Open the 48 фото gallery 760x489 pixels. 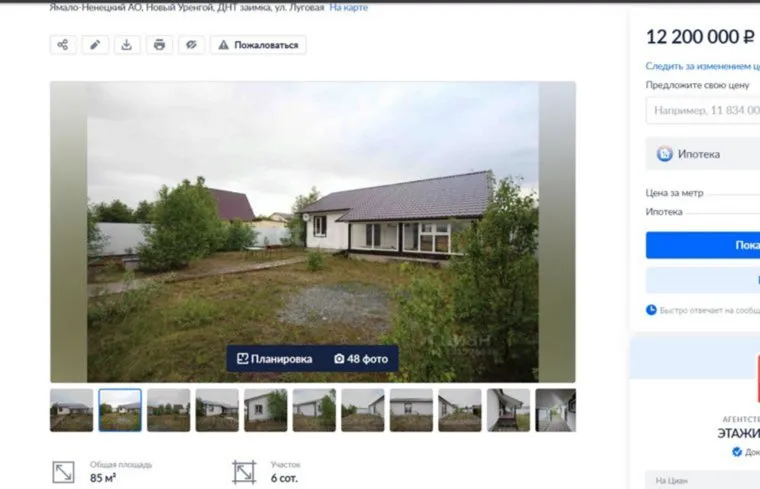click(361, 359)
